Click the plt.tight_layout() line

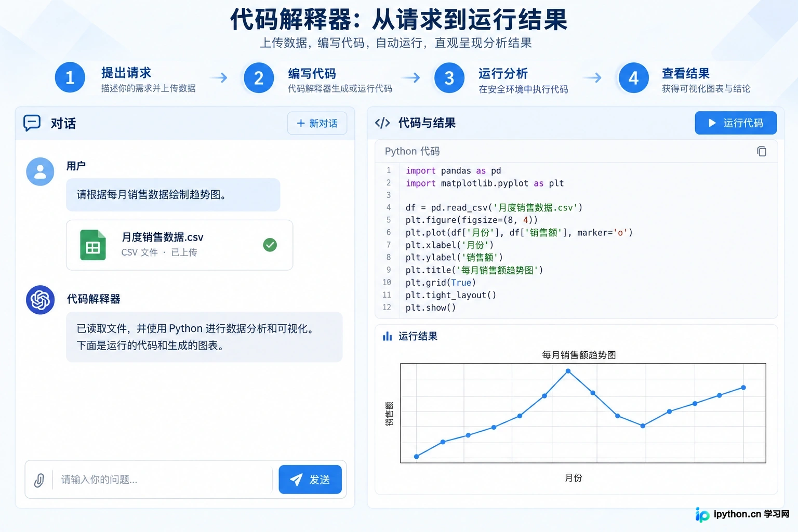pos(450,295)
